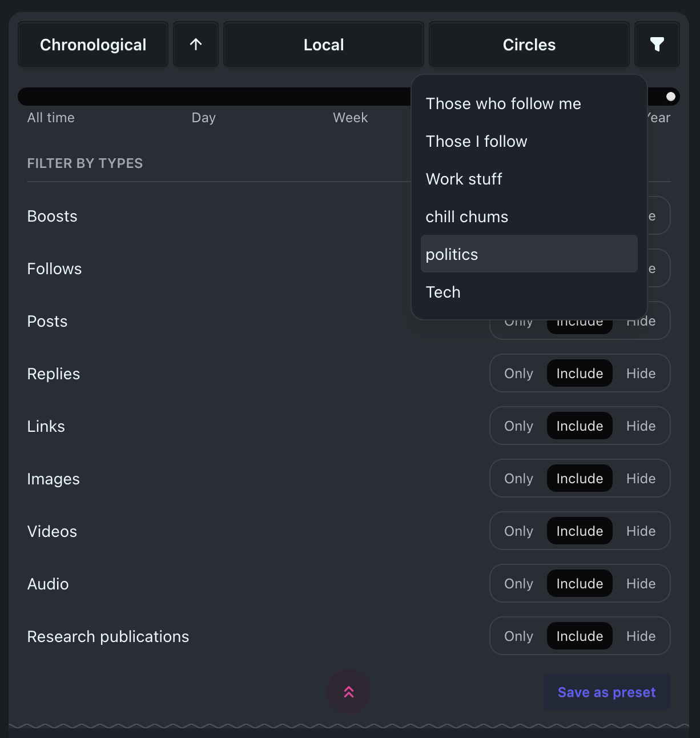Expand the Circles dropdown
700x738 pixels.
[x=529, y=45]
